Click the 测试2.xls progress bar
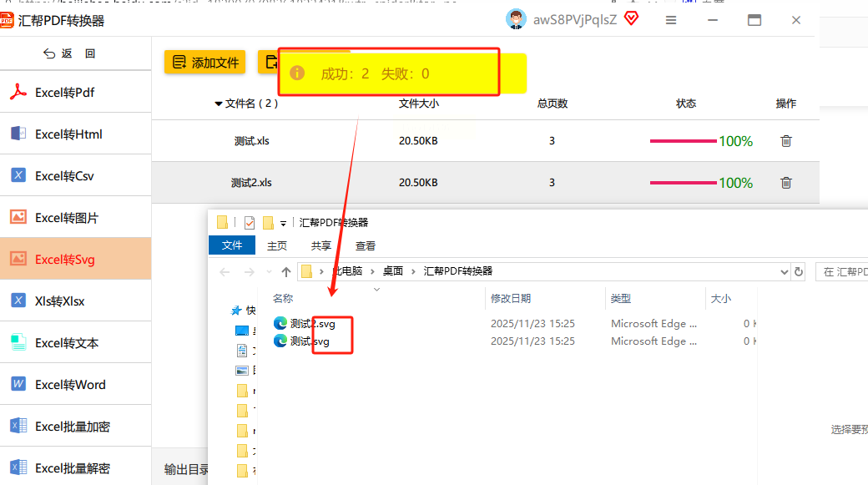The image size is (868, 485). 683,183
